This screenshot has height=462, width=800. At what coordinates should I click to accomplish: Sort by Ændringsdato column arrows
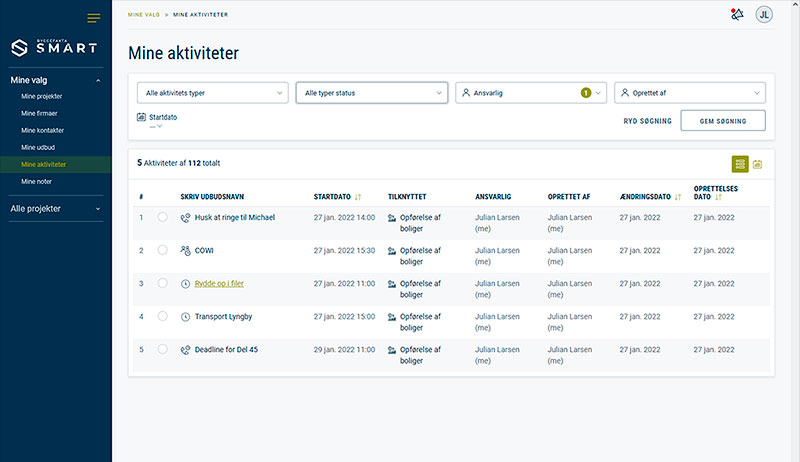point(678,196)
